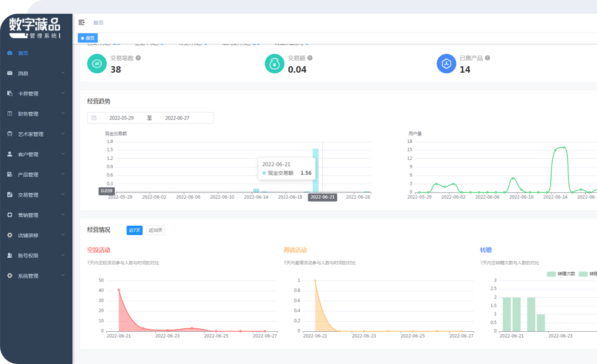Click the 经营情况 section title
This screenshot has height=364, width=597.
point(99,230)
